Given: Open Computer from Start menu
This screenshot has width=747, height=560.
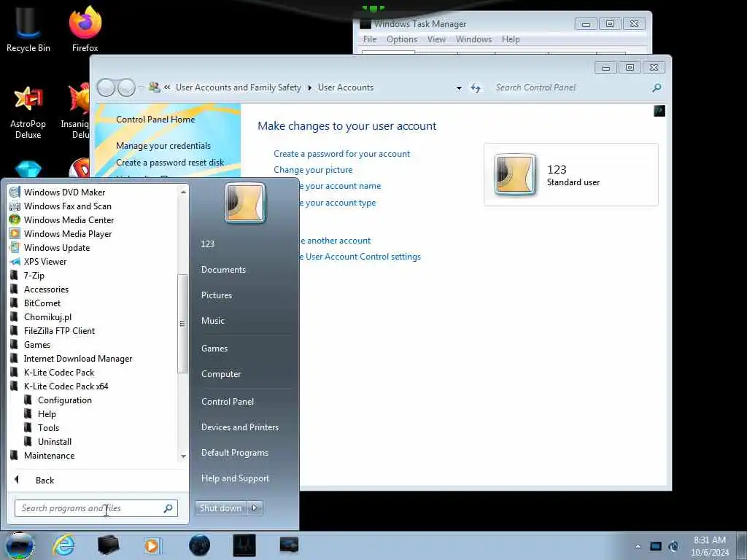Looking at the screenshot, I should pos(220,374).
